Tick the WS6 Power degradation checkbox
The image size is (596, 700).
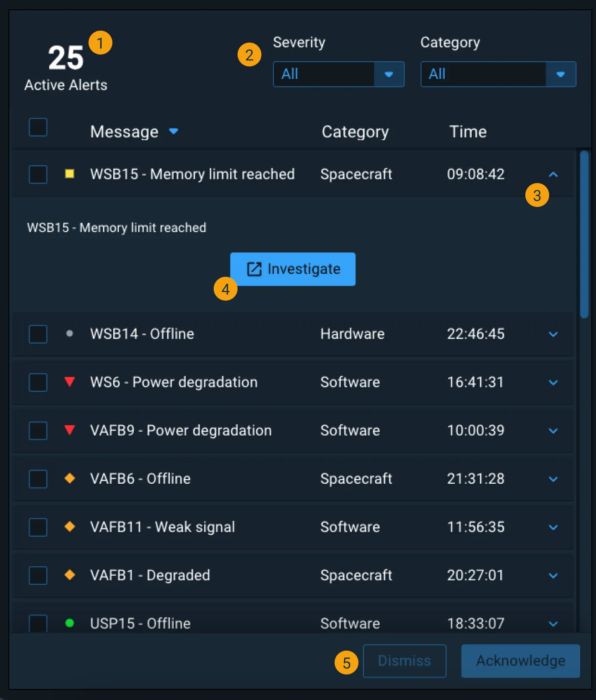38,382
